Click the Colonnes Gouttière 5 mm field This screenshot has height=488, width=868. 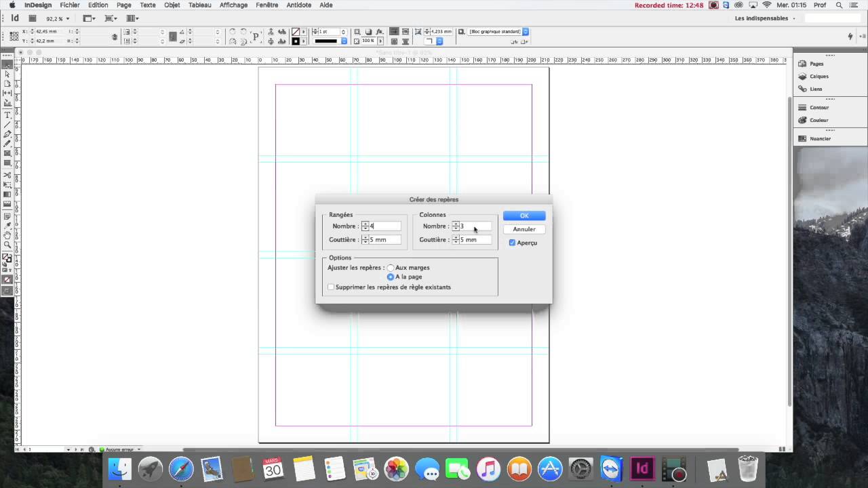pos(475,240)
